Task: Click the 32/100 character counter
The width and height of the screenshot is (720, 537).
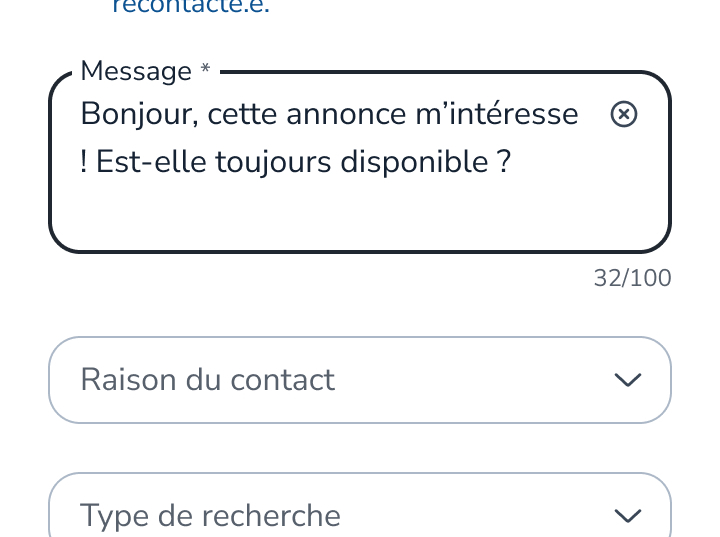Action: tap(632, 278)
